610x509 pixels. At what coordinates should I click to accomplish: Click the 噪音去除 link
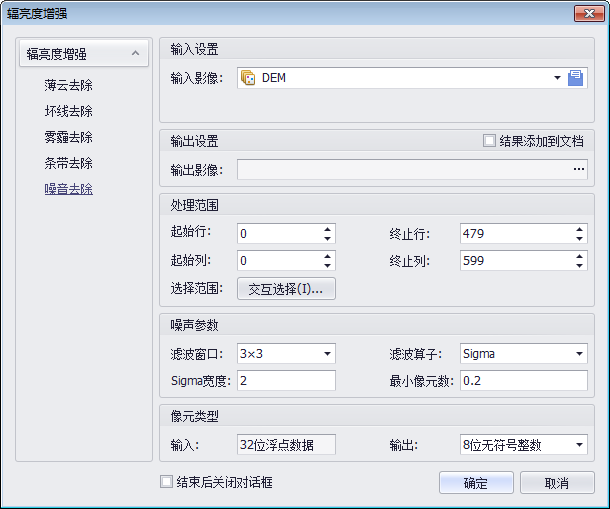[x=69, y=189]
